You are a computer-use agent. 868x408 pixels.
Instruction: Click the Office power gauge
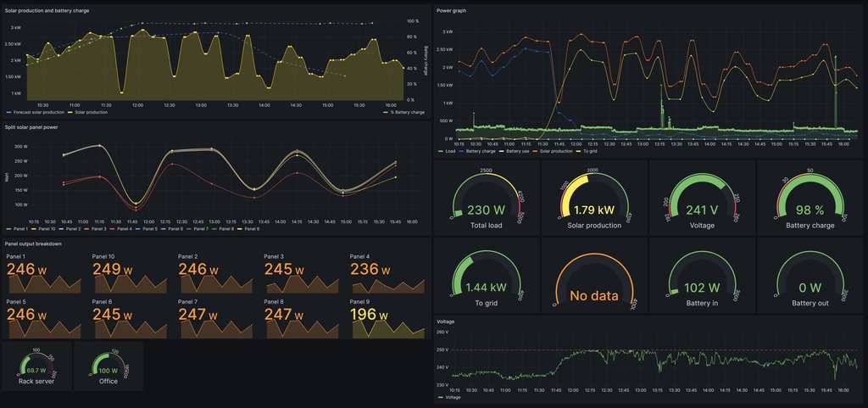pyautogui.click(x=108, y=366)
